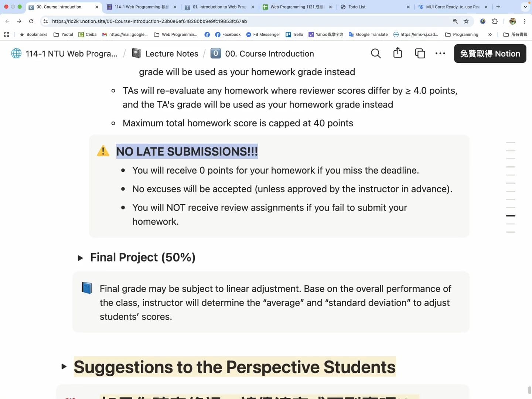
Task: Click the site information icon in address bar
Action: point(45,21)
